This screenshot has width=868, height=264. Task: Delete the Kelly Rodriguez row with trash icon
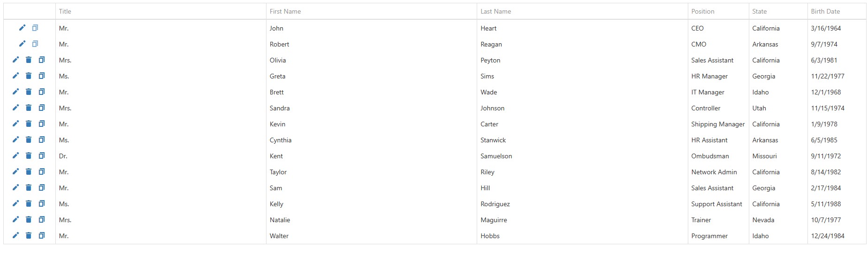point(29,203)
